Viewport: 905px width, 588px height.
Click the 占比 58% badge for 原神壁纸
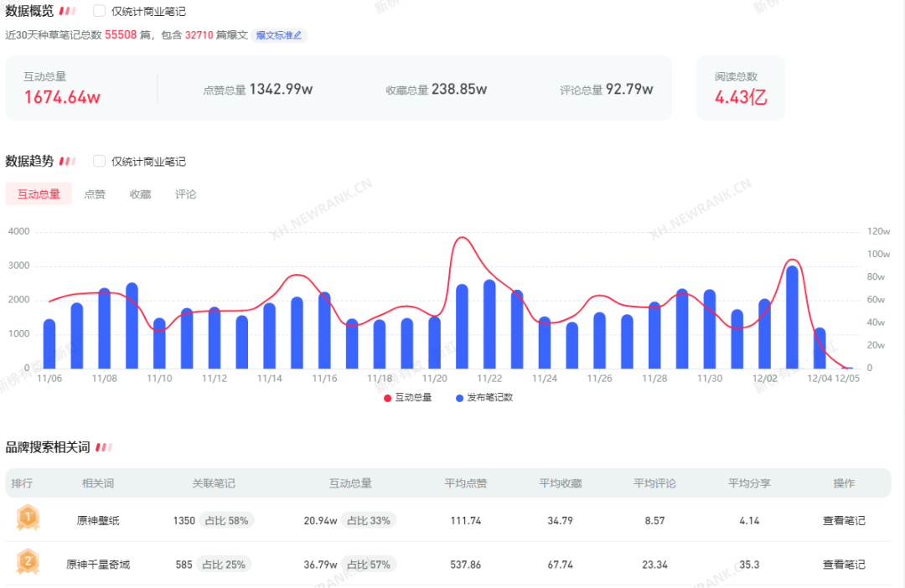pyautogui.click(x=226, y=520)
